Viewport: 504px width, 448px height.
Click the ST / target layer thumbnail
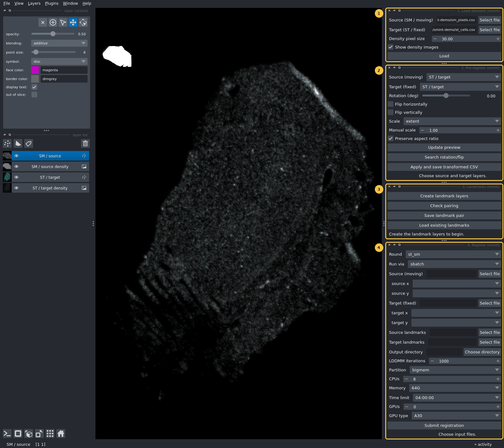(7, 177)
